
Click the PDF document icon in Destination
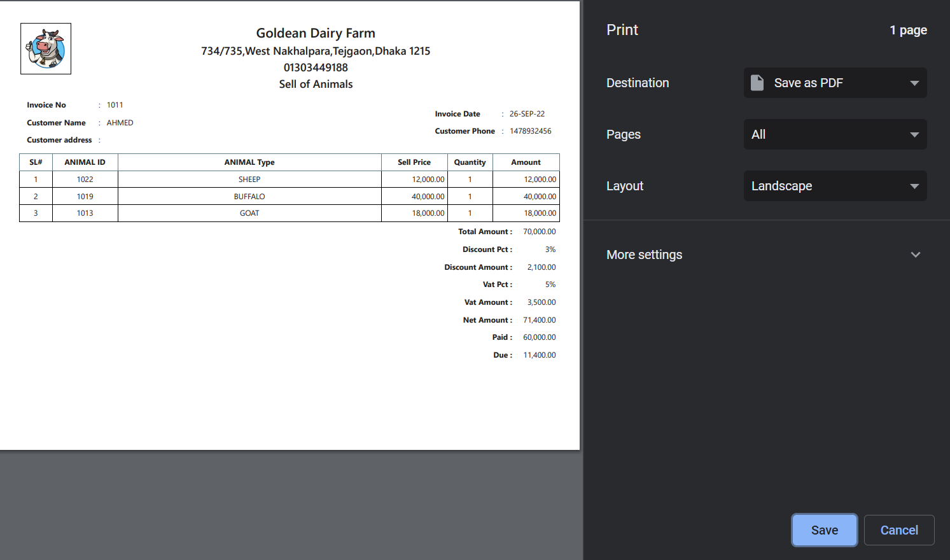(757, 83)
